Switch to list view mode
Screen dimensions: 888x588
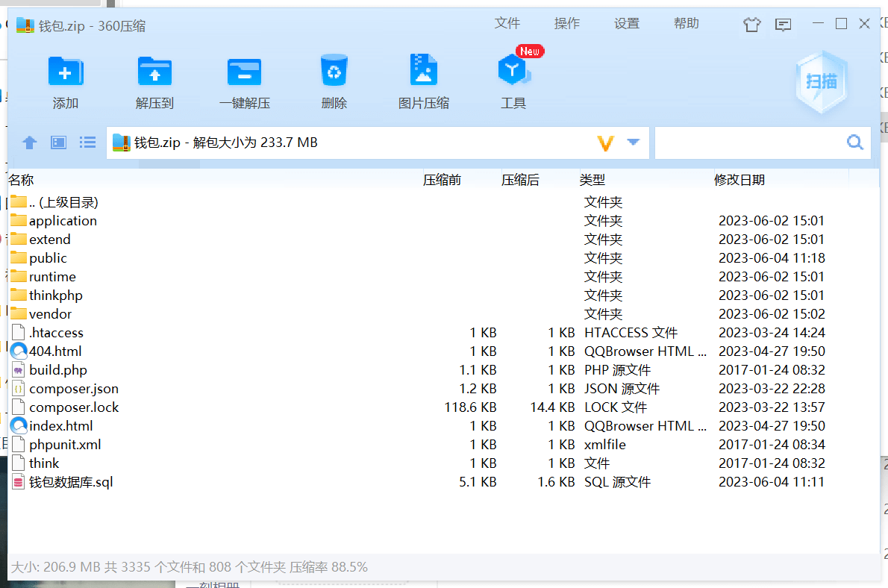[88, 143]
